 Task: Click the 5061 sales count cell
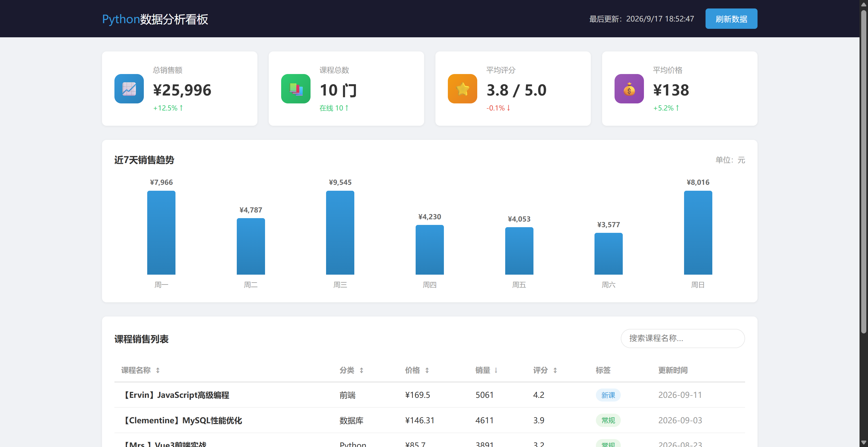coord(485,395)
